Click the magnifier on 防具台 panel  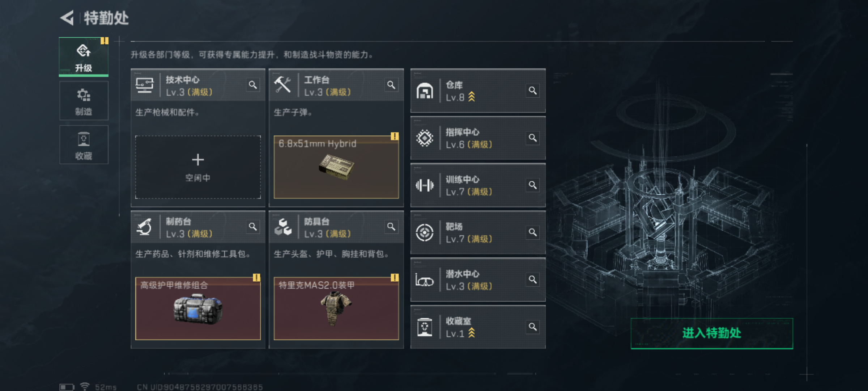point(391,227)
